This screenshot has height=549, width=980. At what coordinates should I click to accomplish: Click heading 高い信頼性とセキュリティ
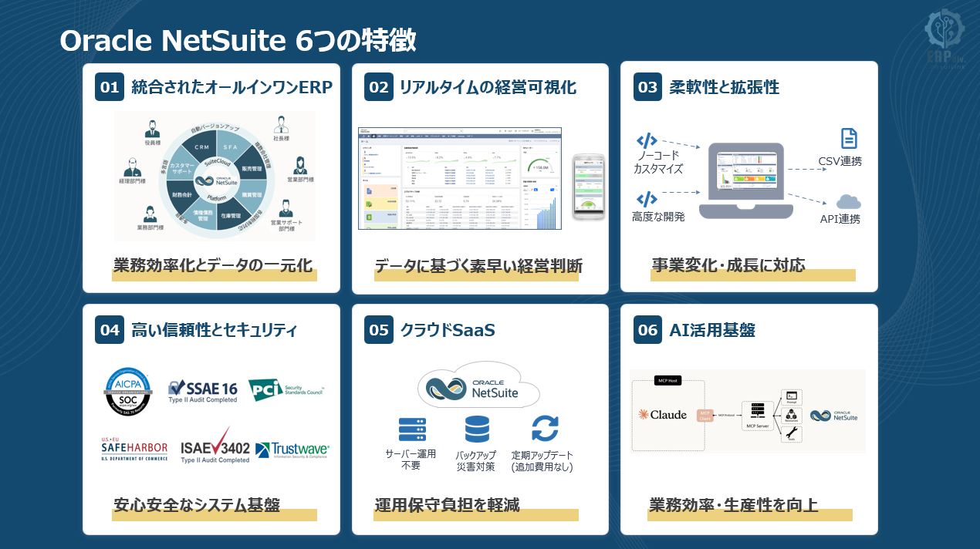[x=214, y=330]
